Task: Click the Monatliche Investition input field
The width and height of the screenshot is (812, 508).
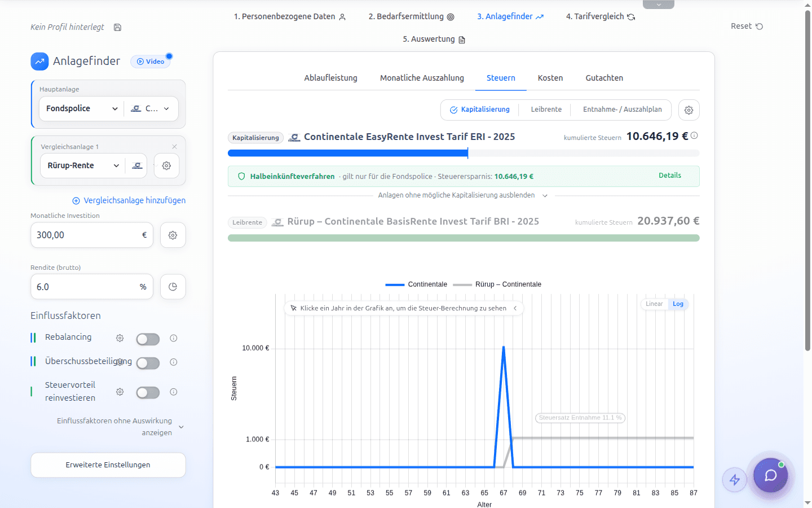Action: (92, 235)
